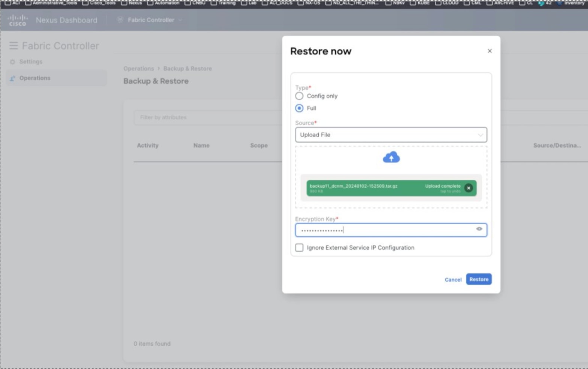Open the Training bookmark folder

coord(223,3)
